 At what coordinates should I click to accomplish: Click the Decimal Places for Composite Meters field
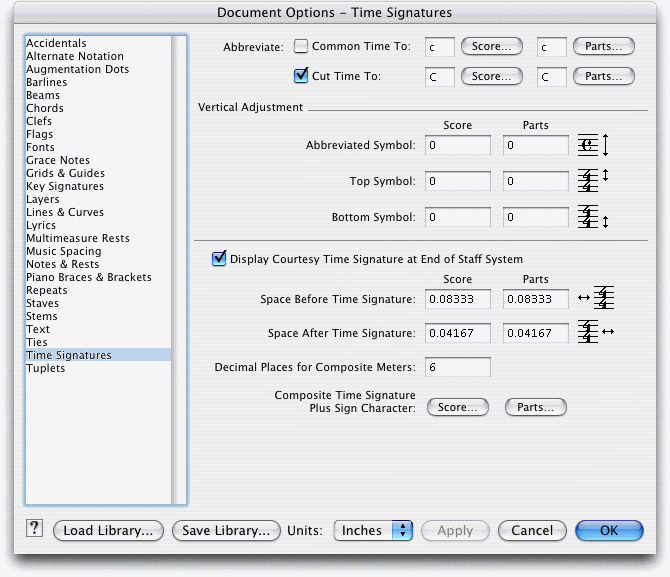coord(458,367)
